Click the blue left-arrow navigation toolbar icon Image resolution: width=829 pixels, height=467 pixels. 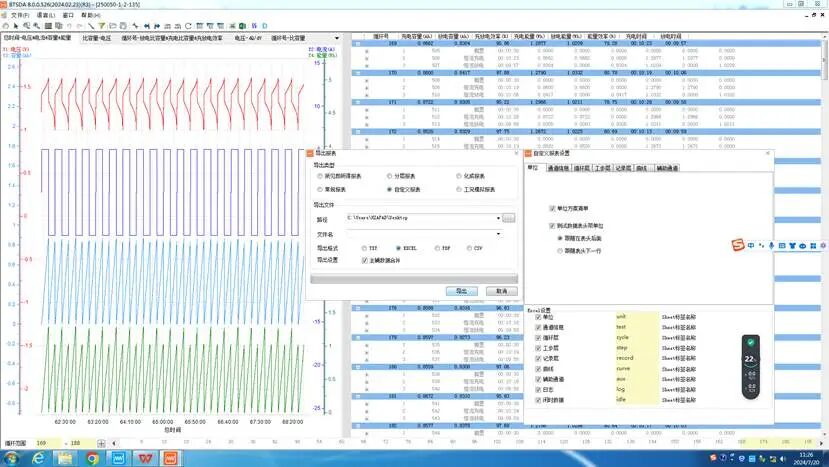click(x=147, y=26)
